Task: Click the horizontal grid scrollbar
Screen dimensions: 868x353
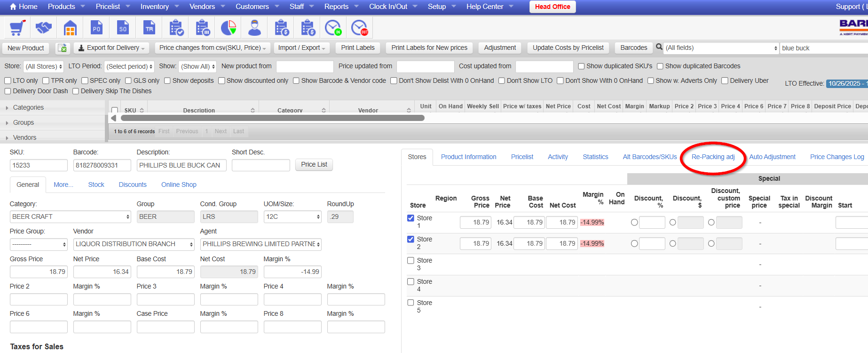Action: pos(273,118)
